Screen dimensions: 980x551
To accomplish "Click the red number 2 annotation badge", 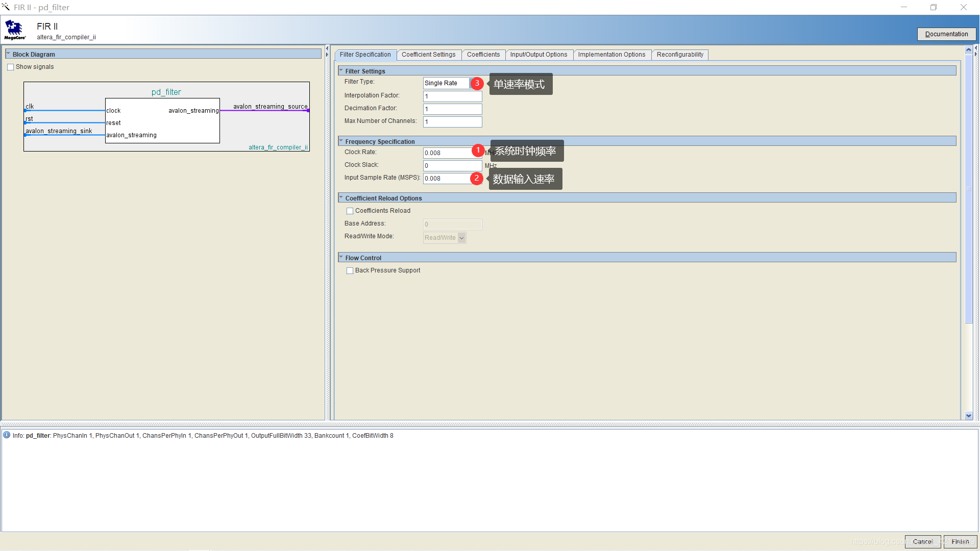I will 476,178.
